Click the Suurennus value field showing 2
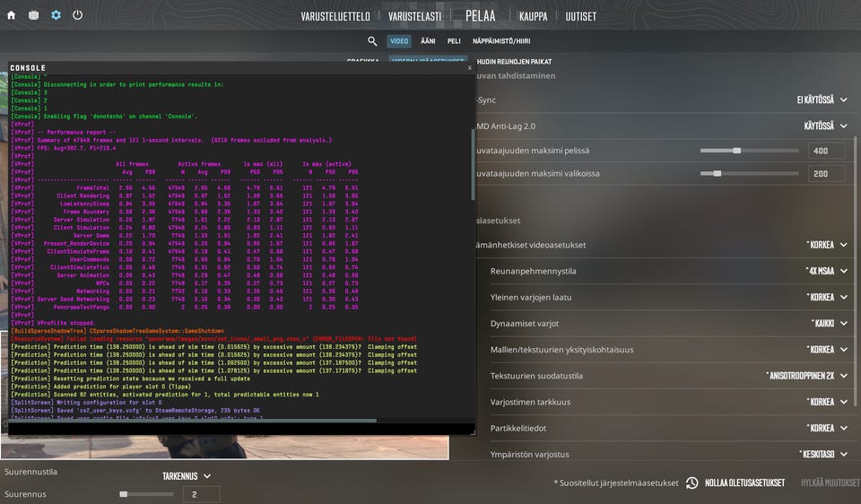 [201, 494]
